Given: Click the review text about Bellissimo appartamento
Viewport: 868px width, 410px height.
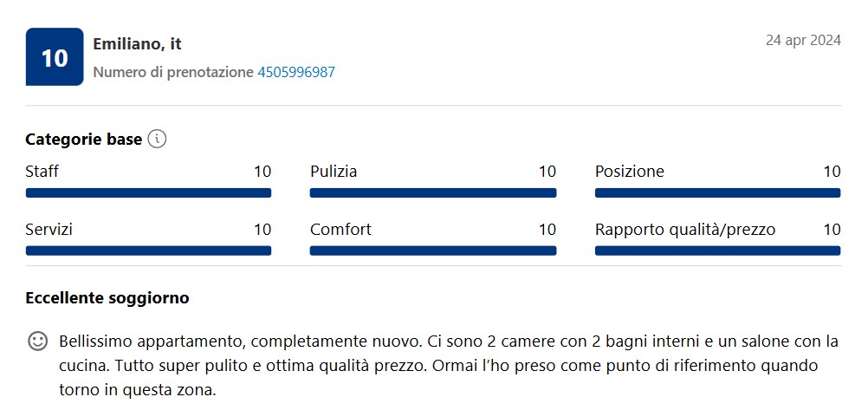Looking at the screenshot, I should pyautogui.click(x=449, y=366).
